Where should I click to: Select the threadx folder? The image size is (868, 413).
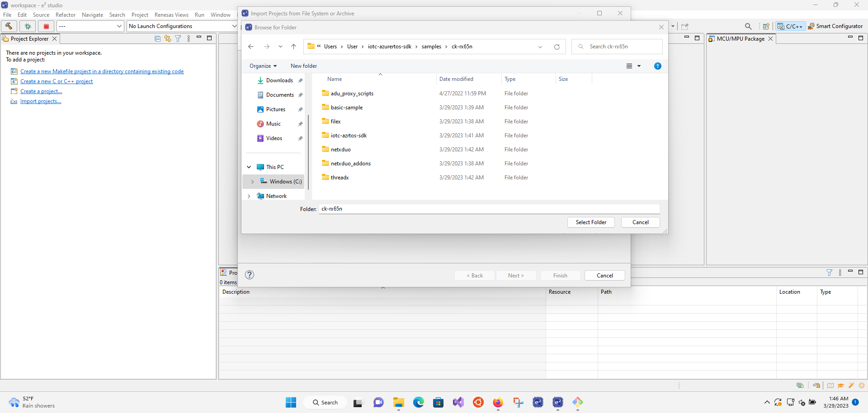(340, 178)
